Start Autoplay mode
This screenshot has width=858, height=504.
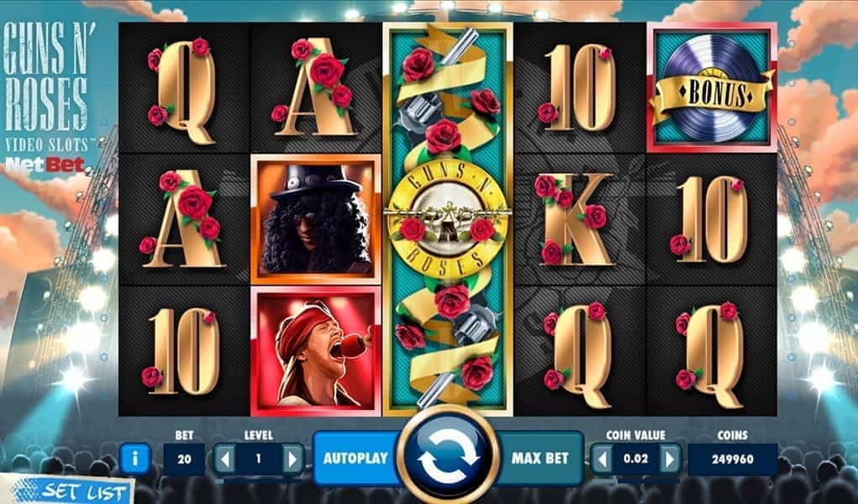click(x=355, y=458)
